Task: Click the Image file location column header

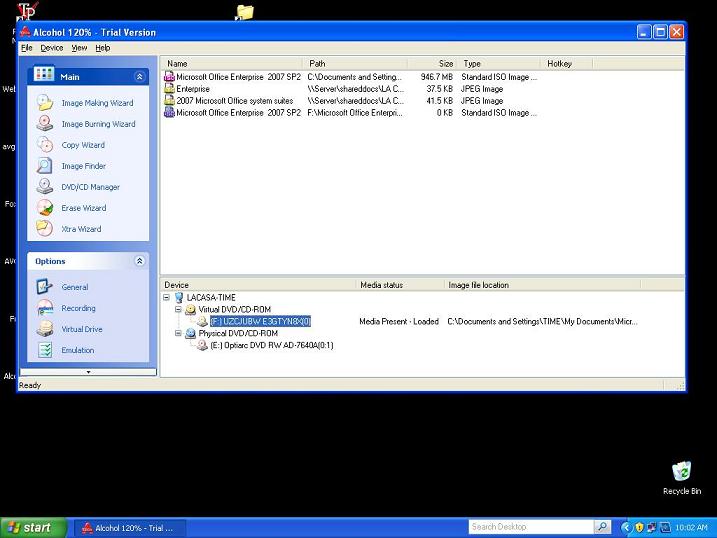Action: [542, 285]
